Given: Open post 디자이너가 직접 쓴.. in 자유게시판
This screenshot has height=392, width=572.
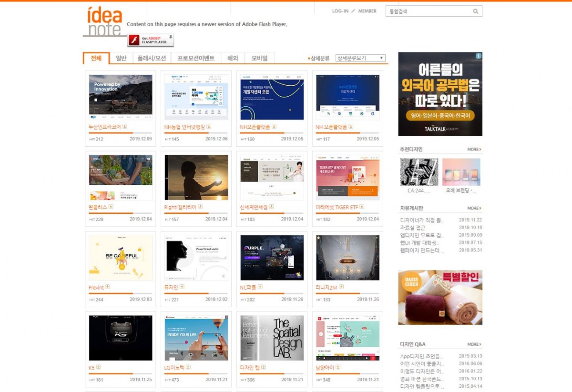Looking at the screenshot, I should click(x=422, y=220).
